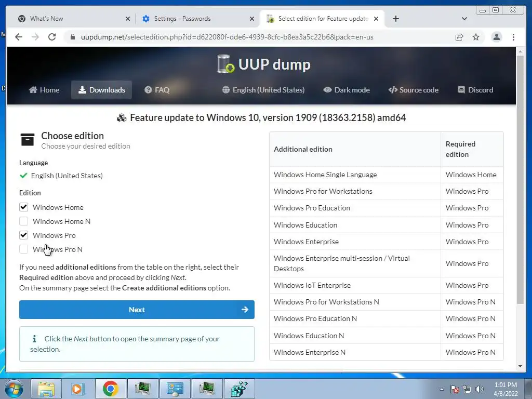The width and height of the screenshot is (532, 399).
Task: Open the English (United States) language menu
Action: (x=263, y=90)
